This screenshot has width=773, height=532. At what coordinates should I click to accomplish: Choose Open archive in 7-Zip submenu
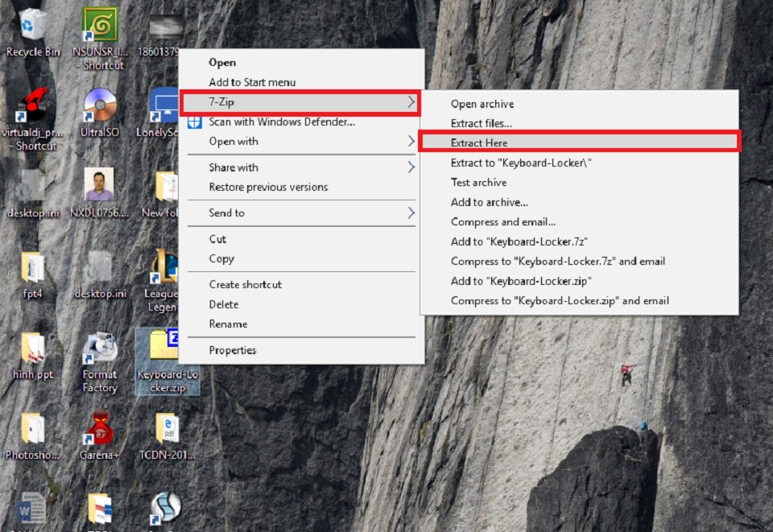(x=579, y=104)
